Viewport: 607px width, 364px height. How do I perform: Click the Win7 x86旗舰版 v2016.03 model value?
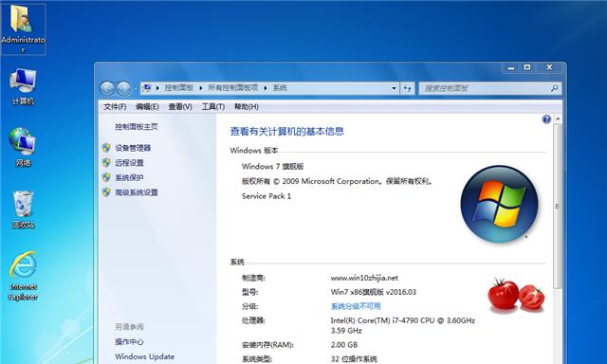pyautogui.click(x=373, y=292)
